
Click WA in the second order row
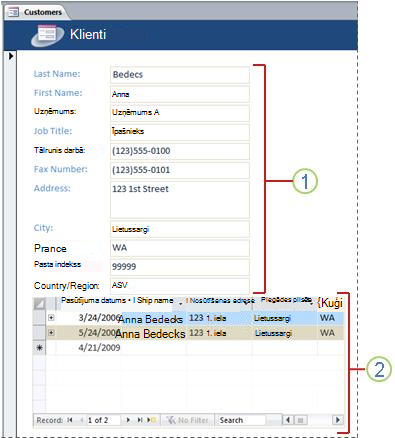tap(327, 333)
